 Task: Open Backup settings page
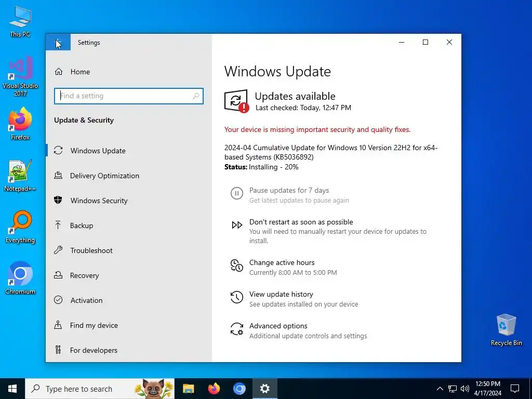(x=82, y=225)
